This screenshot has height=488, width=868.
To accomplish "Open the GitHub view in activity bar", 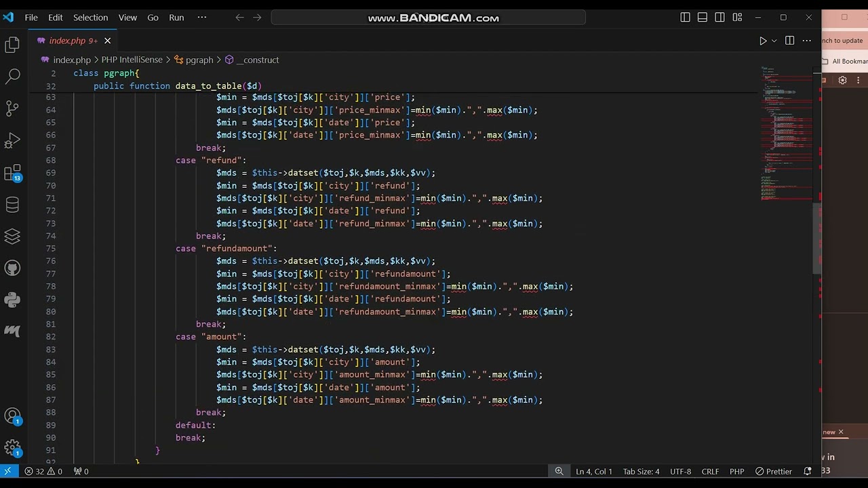I will pyautogui.click(x=12, y=268).
